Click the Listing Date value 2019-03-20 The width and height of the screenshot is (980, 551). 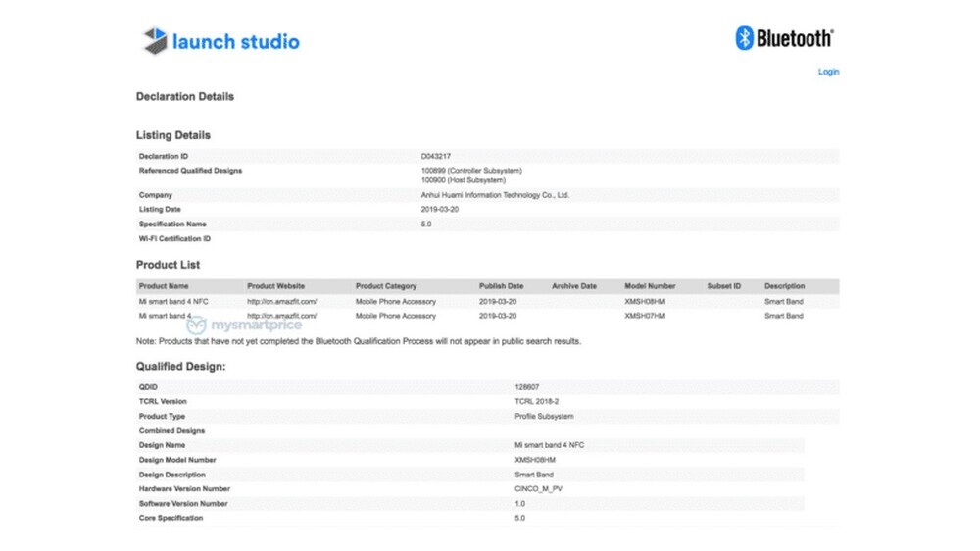pyautogui.click(x=439, y=210)
